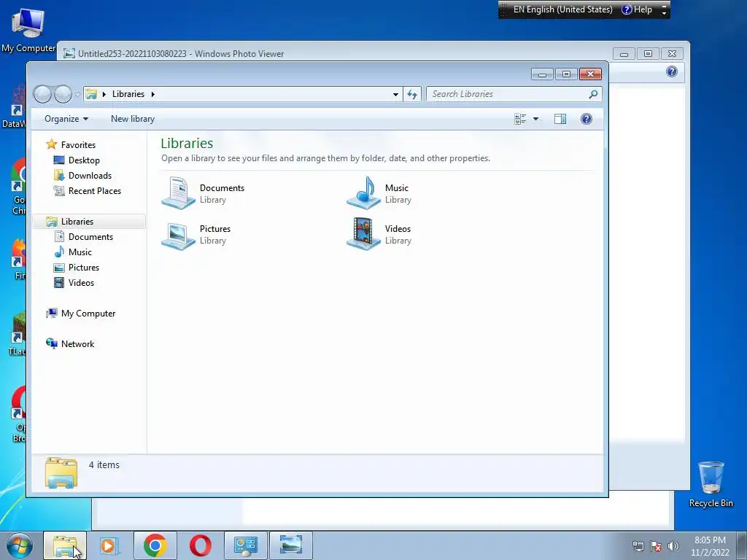This screenshot has height=560, width=747.
Task: Select Favorites star in navigation pane
Action: click(52, 144)
